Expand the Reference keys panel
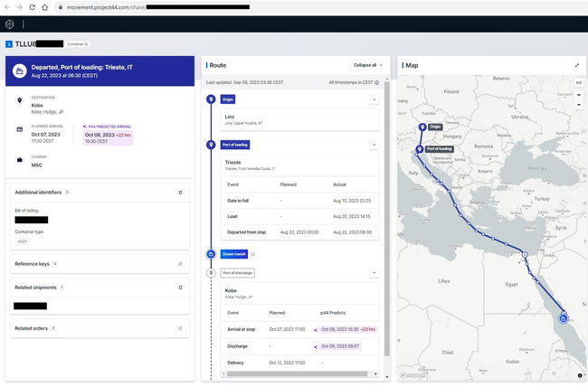Image resolution: width=588 pixels, height=387 pixels. pos(180,264)
